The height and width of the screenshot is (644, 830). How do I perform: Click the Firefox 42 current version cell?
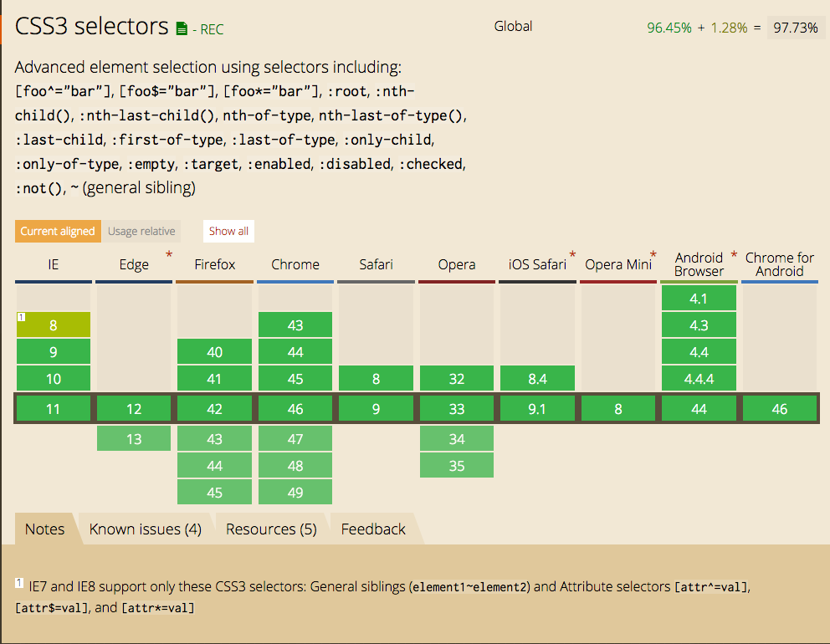coord(214,408)
